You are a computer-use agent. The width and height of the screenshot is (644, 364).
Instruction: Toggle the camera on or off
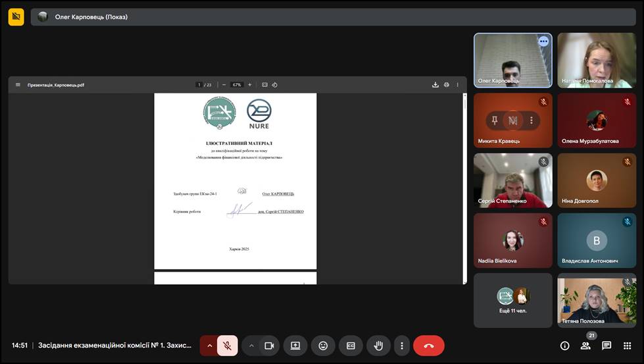269,346
